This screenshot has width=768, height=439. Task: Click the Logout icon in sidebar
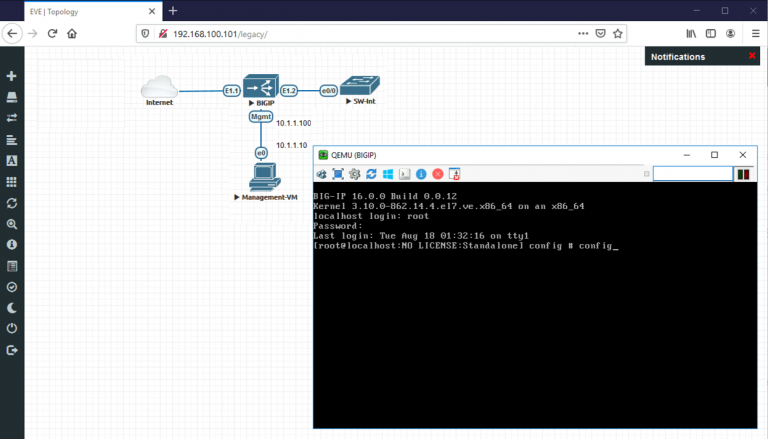coord(12,350)
